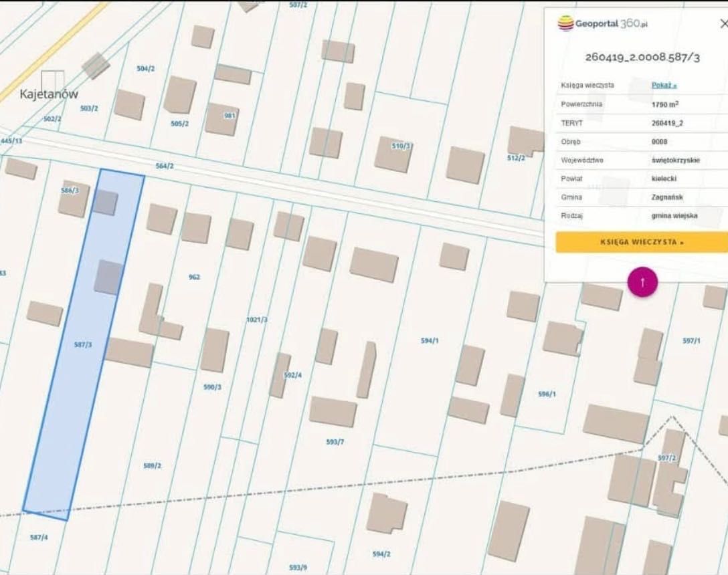Image resolution: width=728 pixels, height=575 pixels.
Task: Click parcel label 597/2
Action: click(666, 458)
